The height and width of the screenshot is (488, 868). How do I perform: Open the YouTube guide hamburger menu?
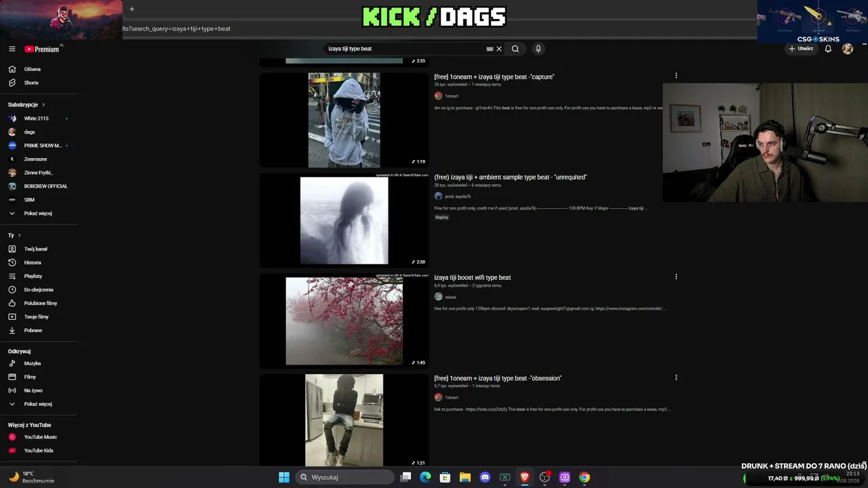pyautogui.click(x=12, y=49)
